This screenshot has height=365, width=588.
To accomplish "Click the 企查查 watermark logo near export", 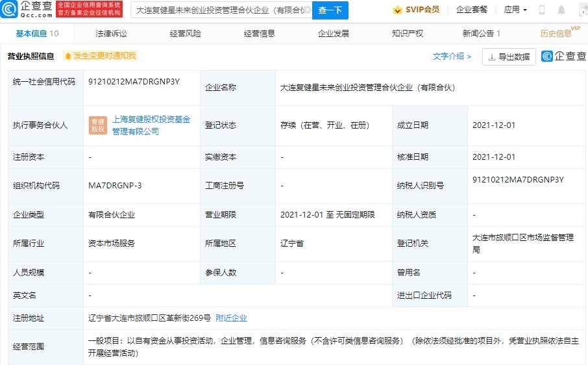I will pos(564,57).
